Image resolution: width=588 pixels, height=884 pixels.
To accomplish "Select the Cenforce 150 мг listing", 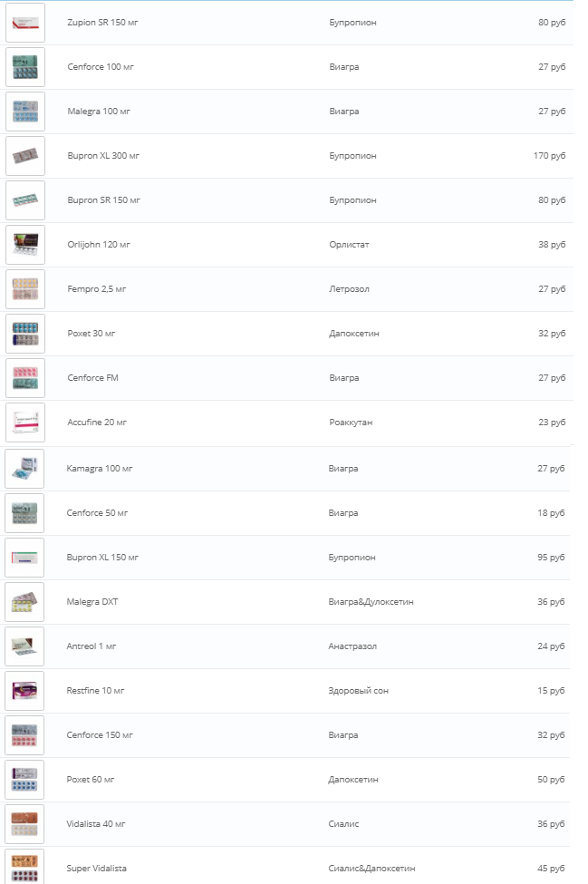I will (x=100, y=735).
